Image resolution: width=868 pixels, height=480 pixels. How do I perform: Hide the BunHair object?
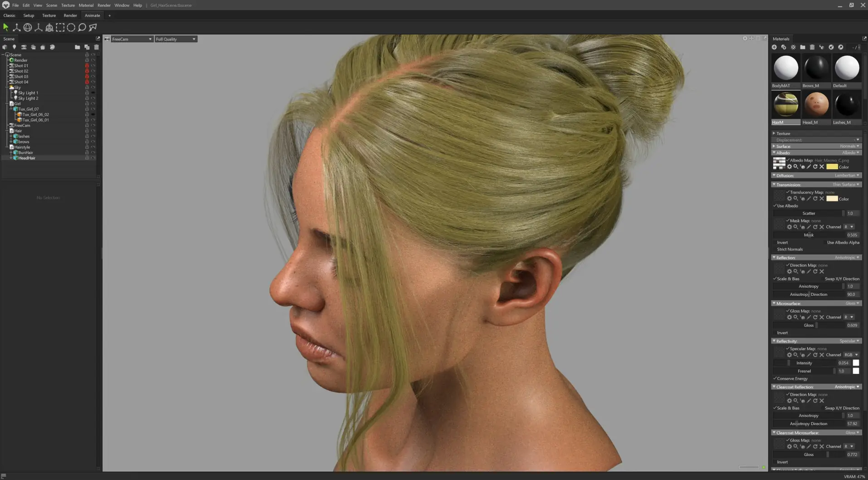click(x=93, y=153)
